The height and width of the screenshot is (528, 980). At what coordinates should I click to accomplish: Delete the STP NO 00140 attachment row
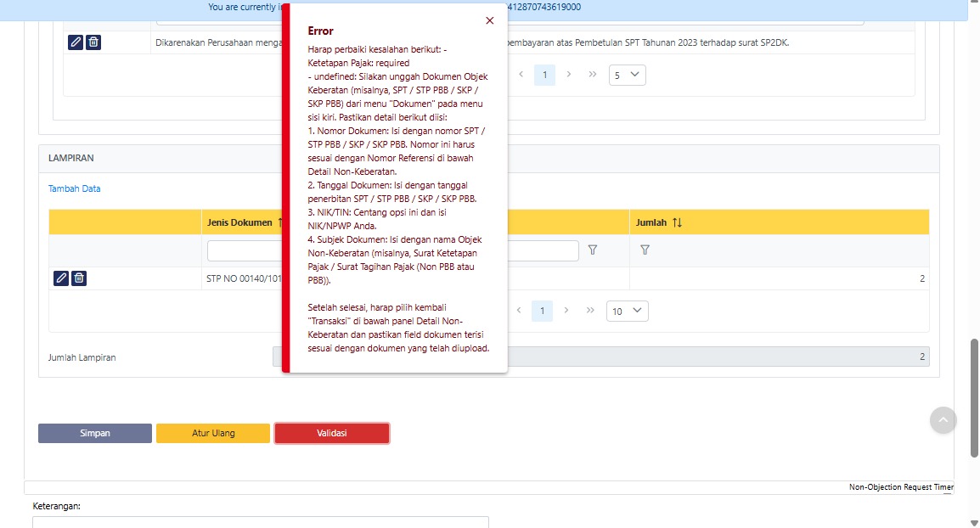[79, 278]
